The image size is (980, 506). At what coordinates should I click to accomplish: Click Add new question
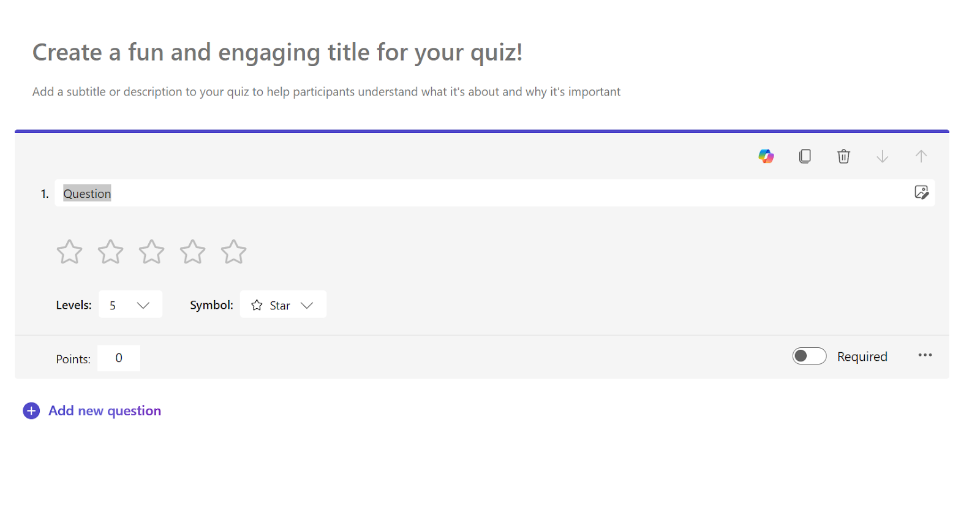pyautogui.click(x=104, y=410)
